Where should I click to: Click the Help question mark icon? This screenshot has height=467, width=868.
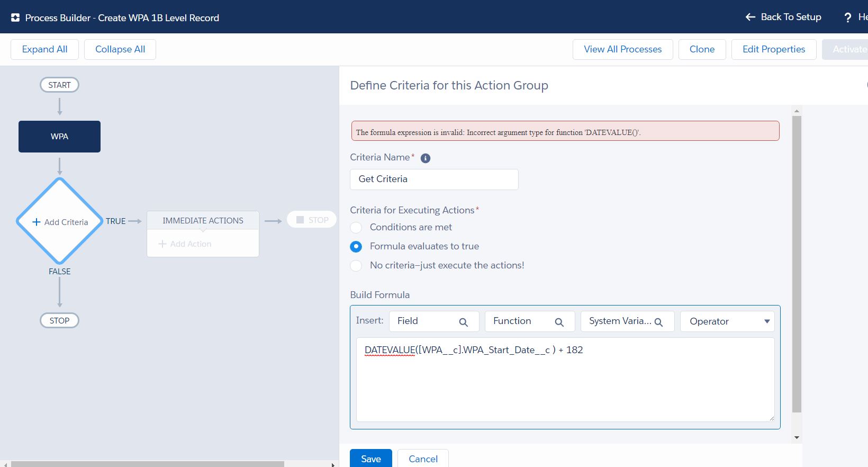click(848, 17)
